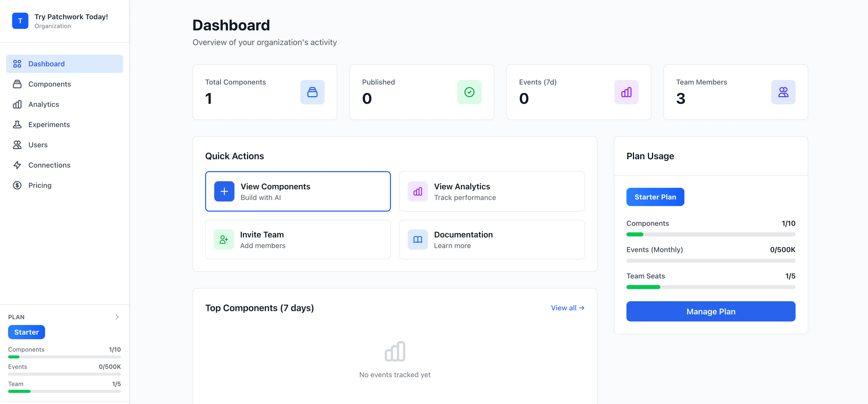The width and height of the screenshot is (868, 404).
Task: Open the Dashboard menu item
Action: pyautogui.click(x=65, y=64)
